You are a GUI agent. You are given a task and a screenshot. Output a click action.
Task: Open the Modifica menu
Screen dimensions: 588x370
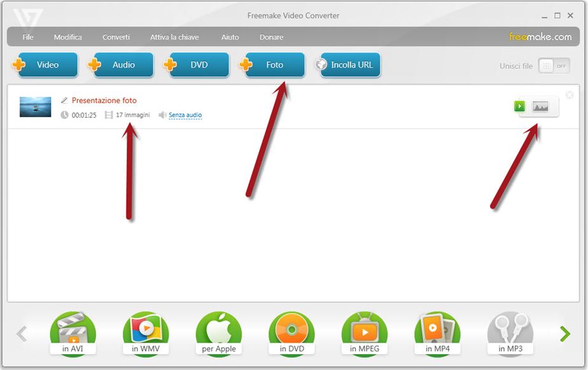point(68,37)
